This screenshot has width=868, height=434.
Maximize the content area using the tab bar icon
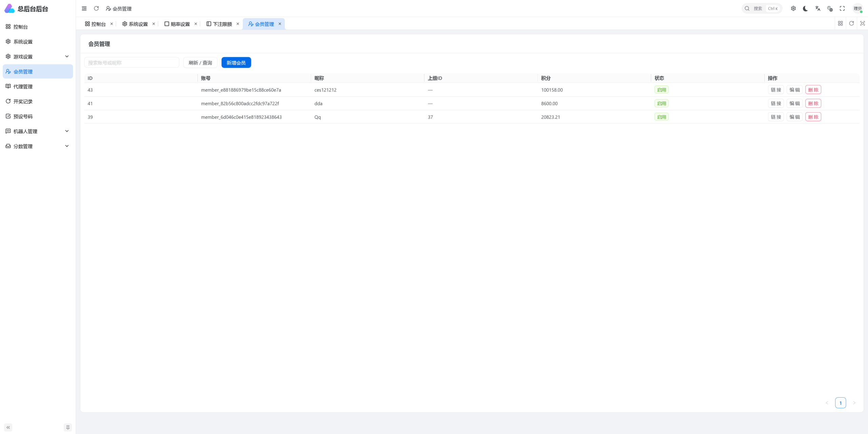863,23
